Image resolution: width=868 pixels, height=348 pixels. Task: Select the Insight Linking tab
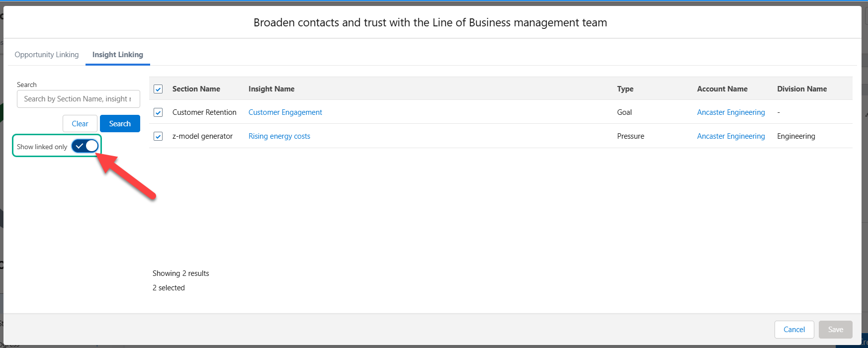click(118, 55)
